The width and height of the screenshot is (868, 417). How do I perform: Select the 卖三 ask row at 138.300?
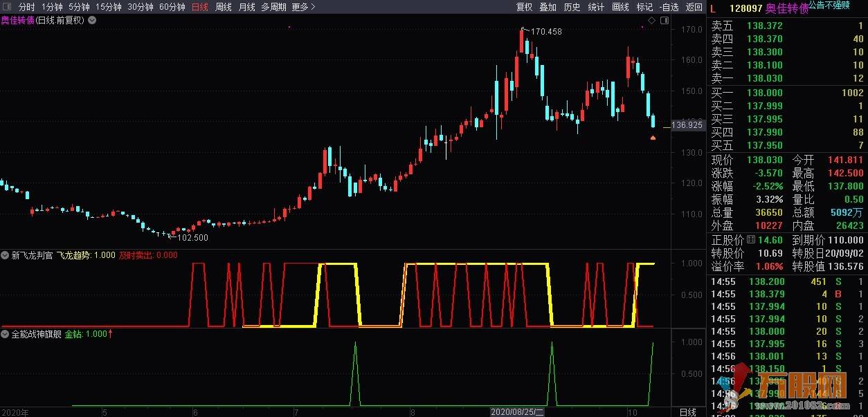pos(788,52)
